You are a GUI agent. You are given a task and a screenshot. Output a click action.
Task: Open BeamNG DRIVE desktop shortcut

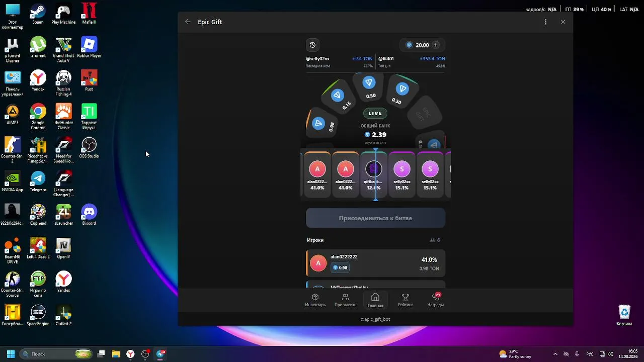(12, 251)
